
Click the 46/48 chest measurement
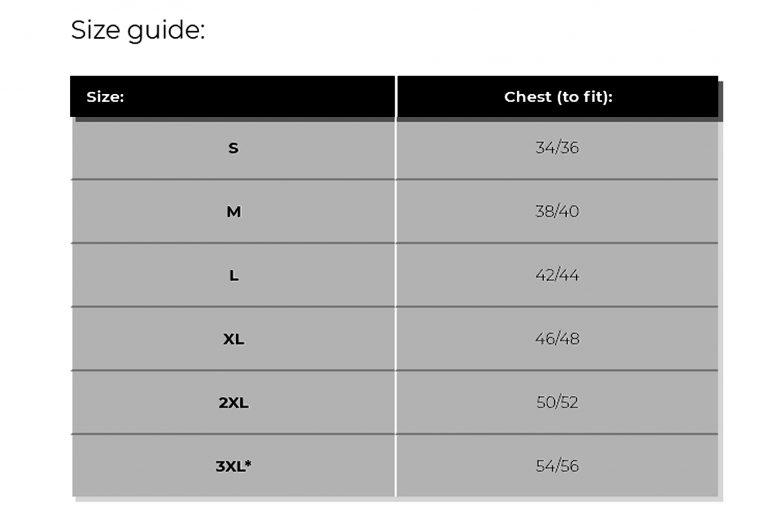tap(557, 339)
